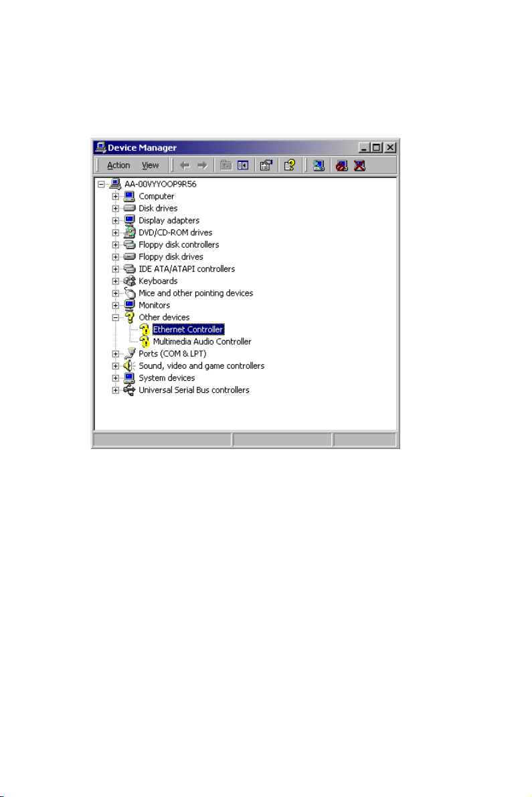
Task: Click the Monitors icon
Action: pyautogui.click(x=130, y=305)
